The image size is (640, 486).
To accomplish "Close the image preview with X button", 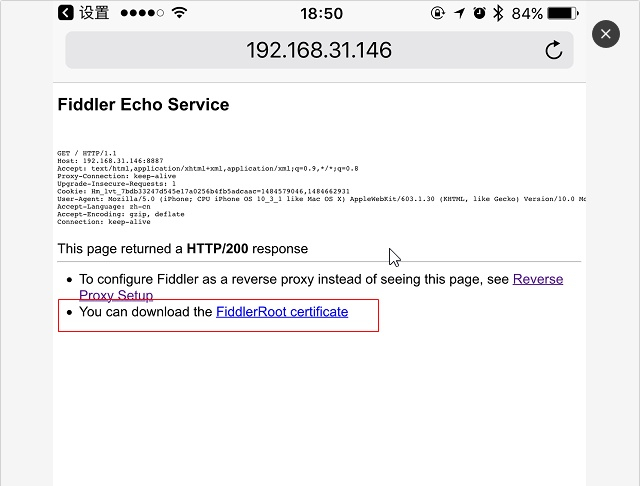I will [x=606, y=34].
